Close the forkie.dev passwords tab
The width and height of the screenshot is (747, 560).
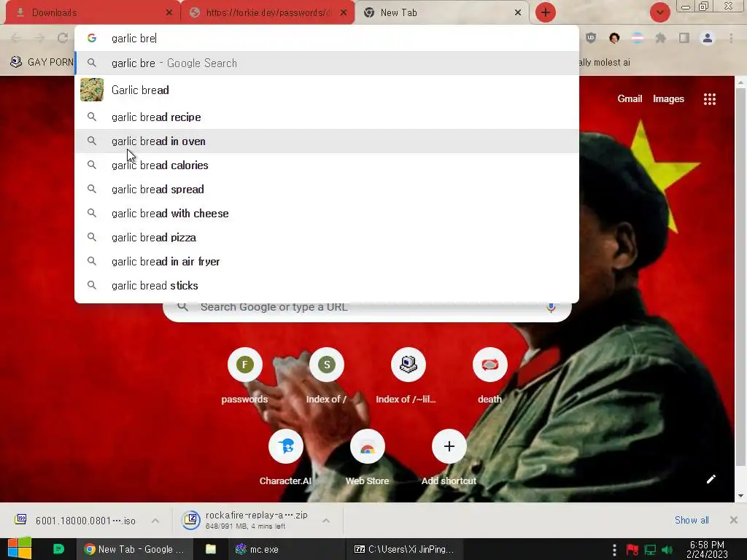coord(344,13)
